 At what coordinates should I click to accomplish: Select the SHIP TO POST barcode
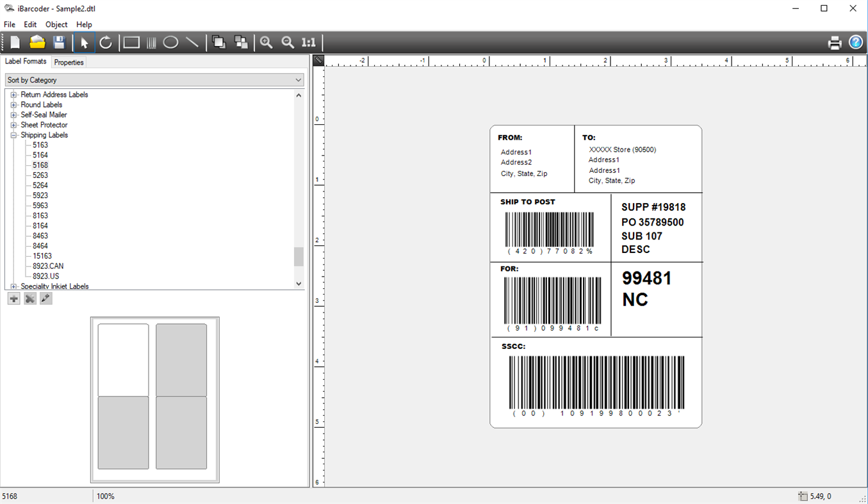tap(550, 234)
